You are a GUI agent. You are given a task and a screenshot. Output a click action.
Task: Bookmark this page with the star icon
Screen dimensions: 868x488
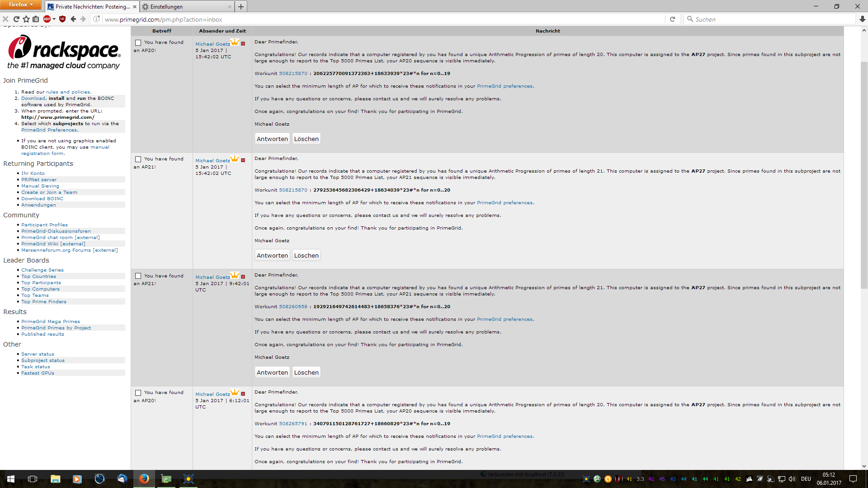26,19
